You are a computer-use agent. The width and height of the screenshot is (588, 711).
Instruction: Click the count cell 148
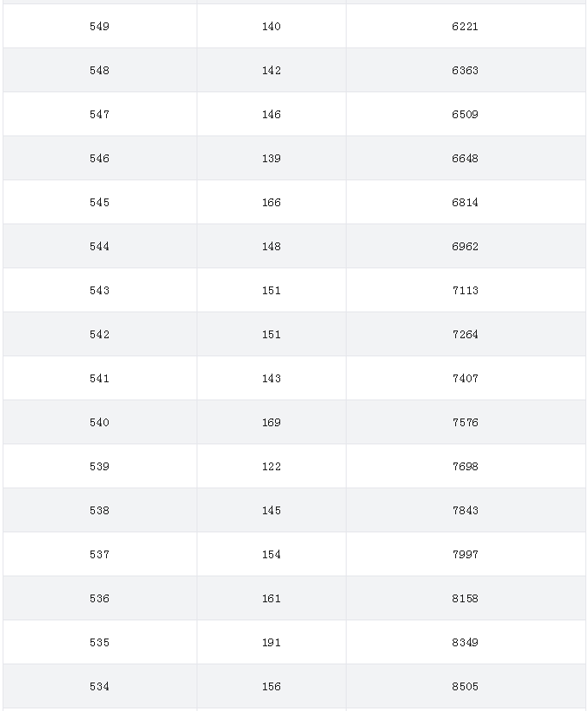(272, 246)
